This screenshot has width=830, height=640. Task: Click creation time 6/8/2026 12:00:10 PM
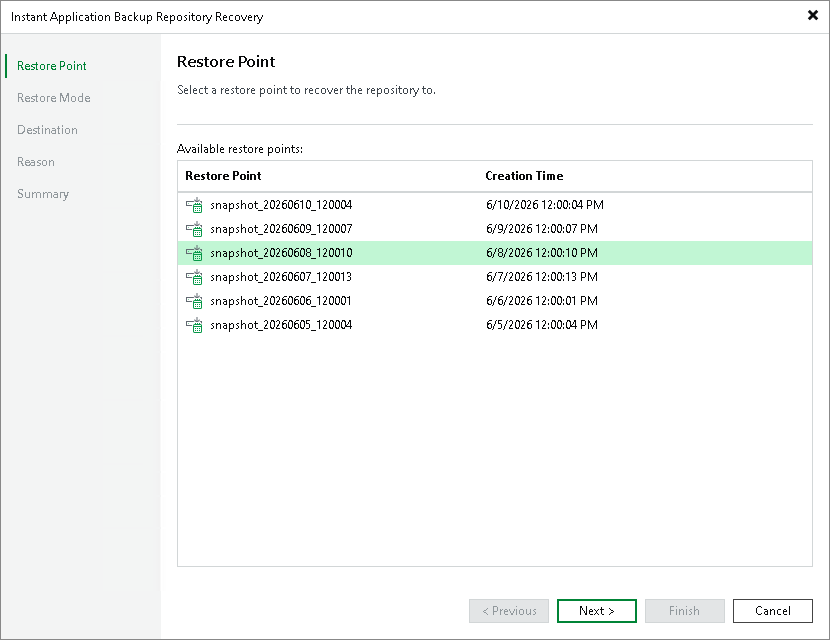[542, 253]
